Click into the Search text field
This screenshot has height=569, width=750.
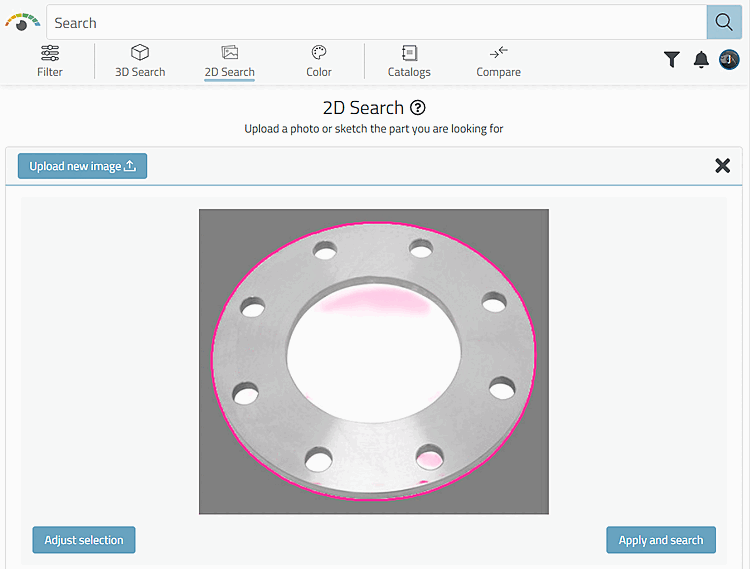click(x=375, y=22)
